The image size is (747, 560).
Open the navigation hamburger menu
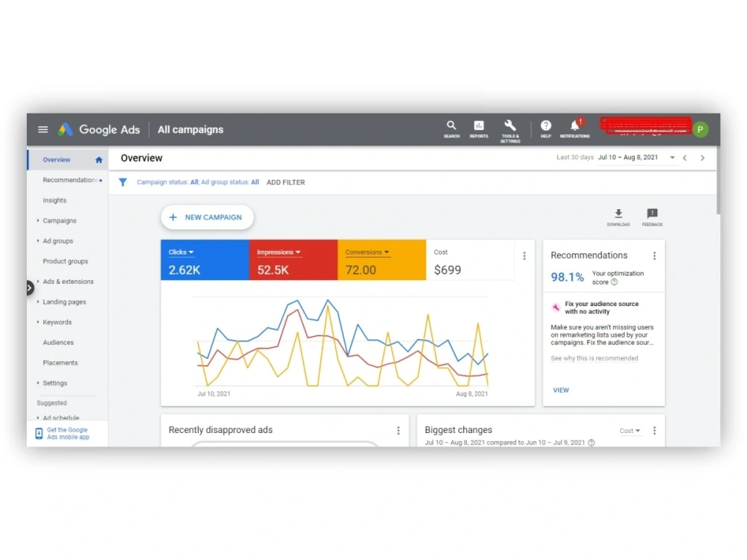pos(43,128)
